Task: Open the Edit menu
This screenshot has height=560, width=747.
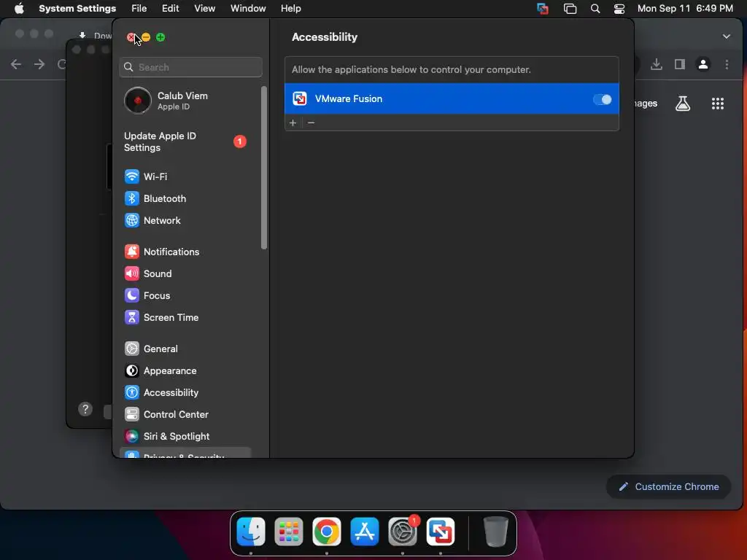Action: click(x=170, y=9)
